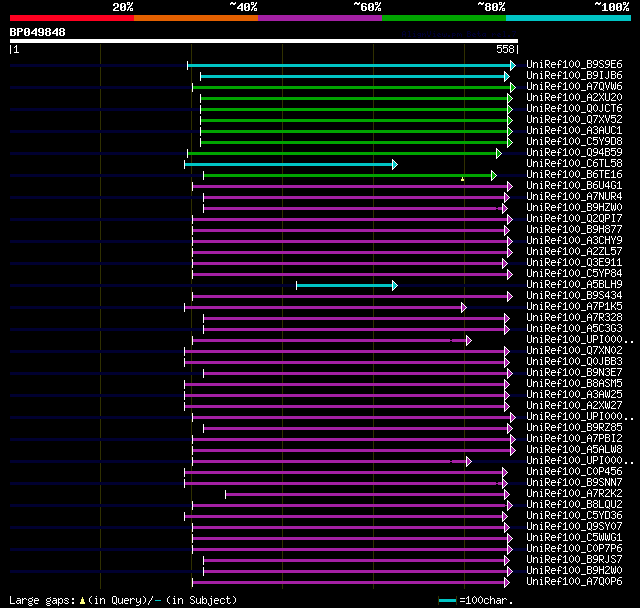Click hit label UniRef100_C5WWG1
The width and height of the screenshot is (640, 608).
coord(574,538)
